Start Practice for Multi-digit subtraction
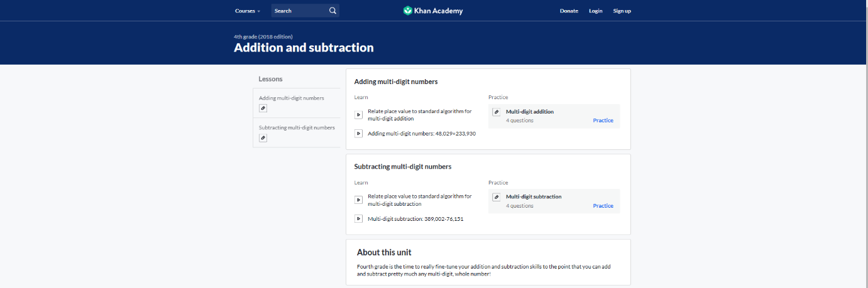The width and height of the screenshot is (868, 288). click(603, 206)
